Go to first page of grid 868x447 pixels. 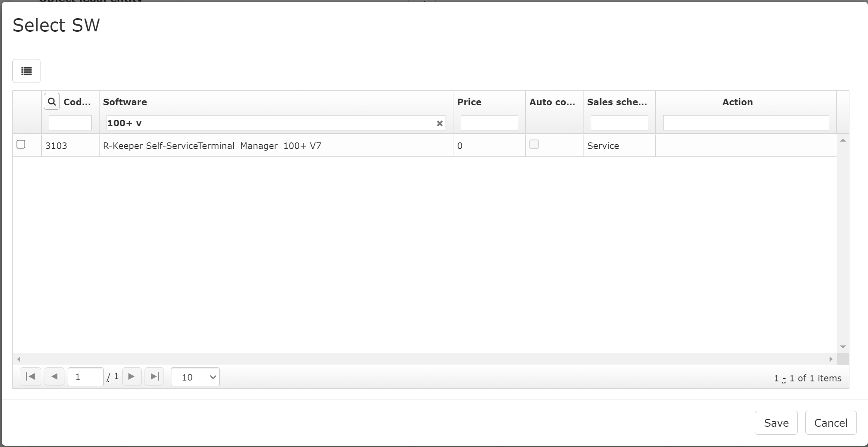click(31, 376)
